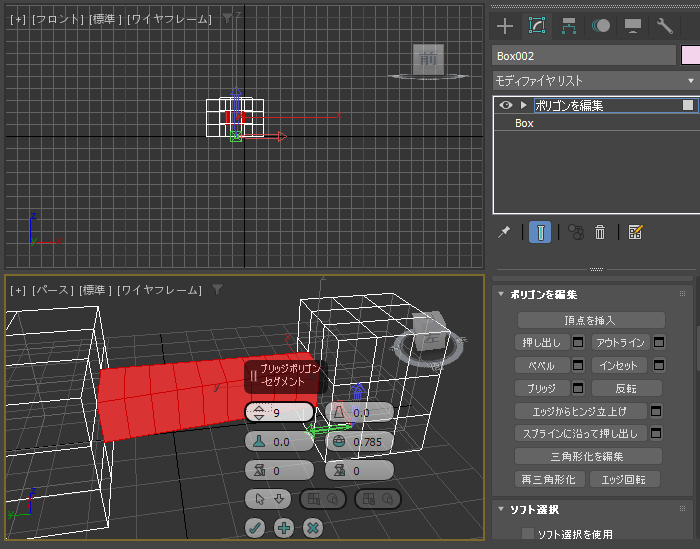This screenshot has height=549, width=700.
Task: Click the 反転 button
Action: [x=626, y=388]
